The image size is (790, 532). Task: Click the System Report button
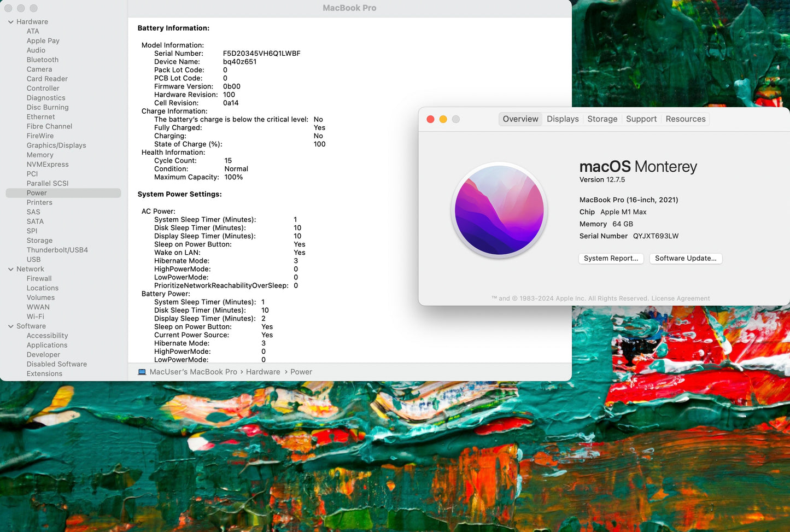[x=611, y=259]
